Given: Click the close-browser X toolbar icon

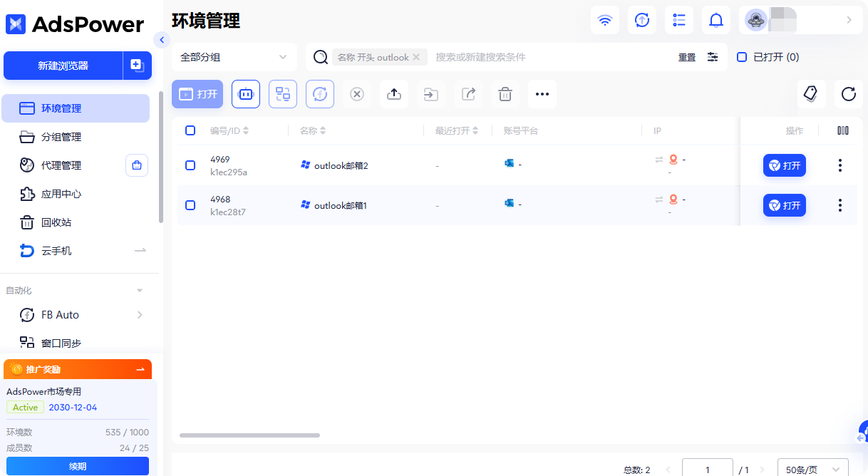Looking at the screenshot, I should coord(357,94).
